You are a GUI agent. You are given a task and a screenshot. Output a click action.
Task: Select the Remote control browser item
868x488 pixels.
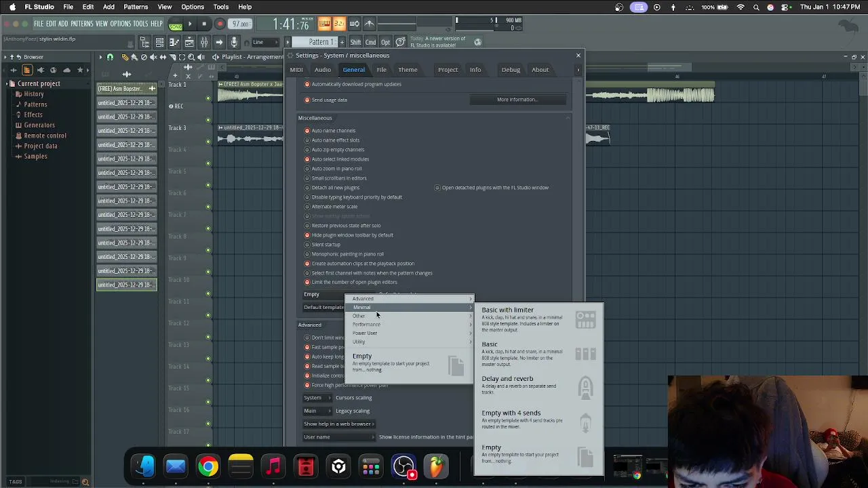click(x=45, y=136)
